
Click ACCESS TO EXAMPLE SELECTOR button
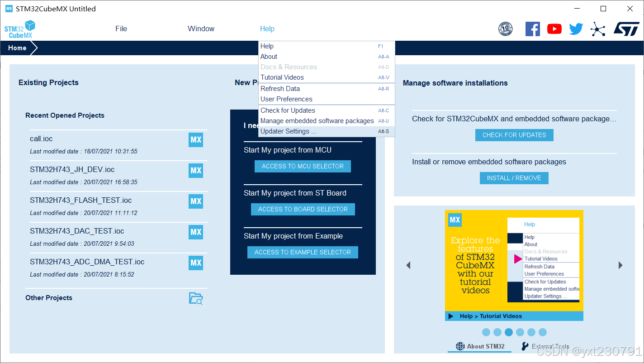coord(303,252)
